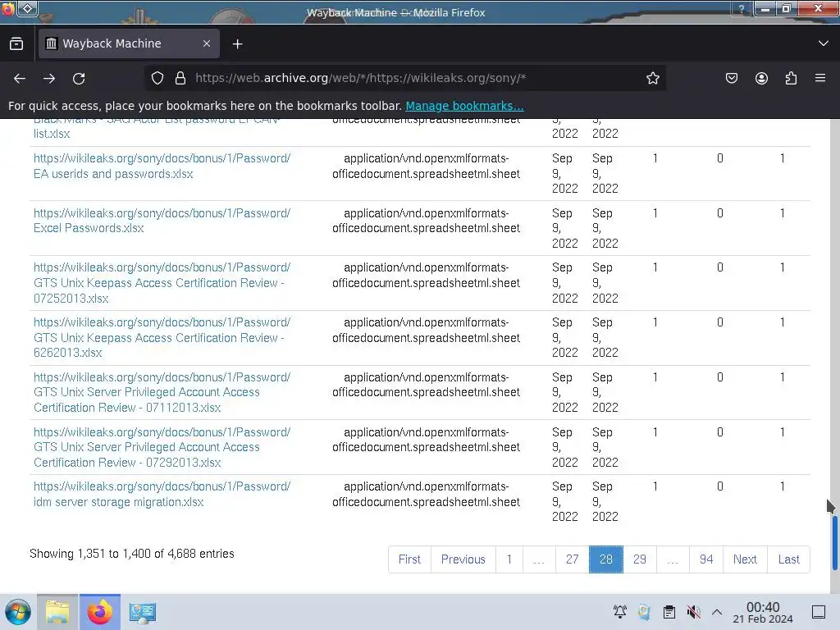Image resolution: width=840 pixels, height=630 pixels.
Task: Click the page vertical scrollbar thumb
Action: 834,542
